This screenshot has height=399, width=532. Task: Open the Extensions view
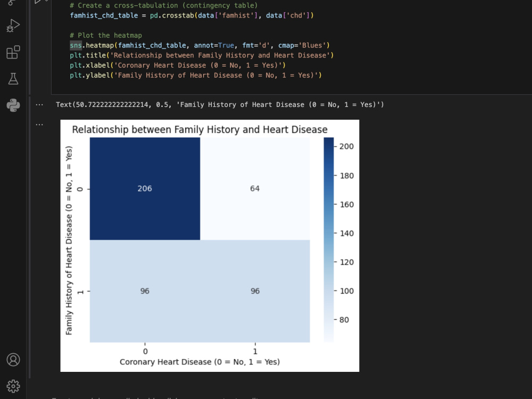[x=13, y=52]
